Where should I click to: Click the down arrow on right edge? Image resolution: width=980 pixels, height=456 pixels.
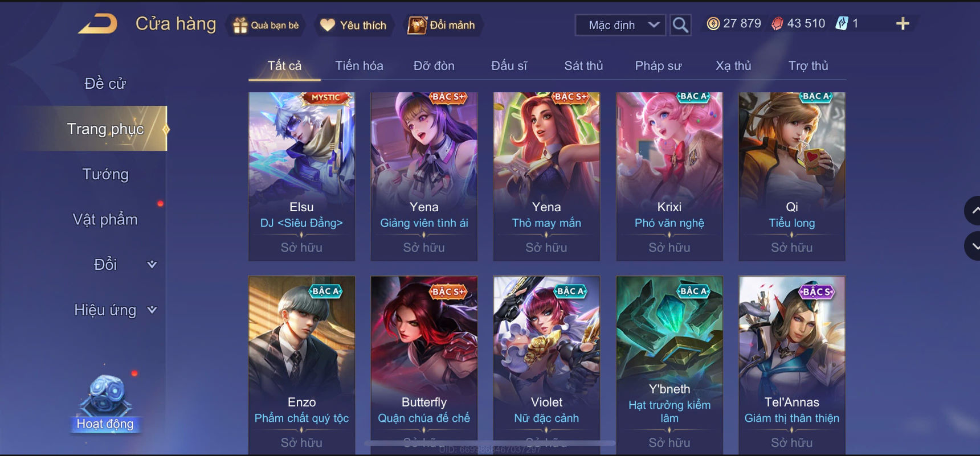pyautogui.click(x=973, y=246)
